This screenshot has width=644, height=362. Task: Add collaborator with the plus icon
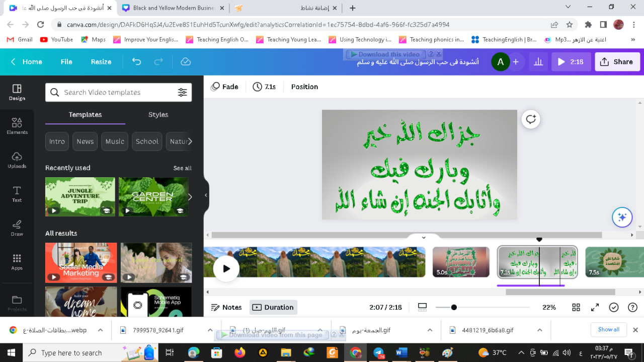click(x=516, y=62)
